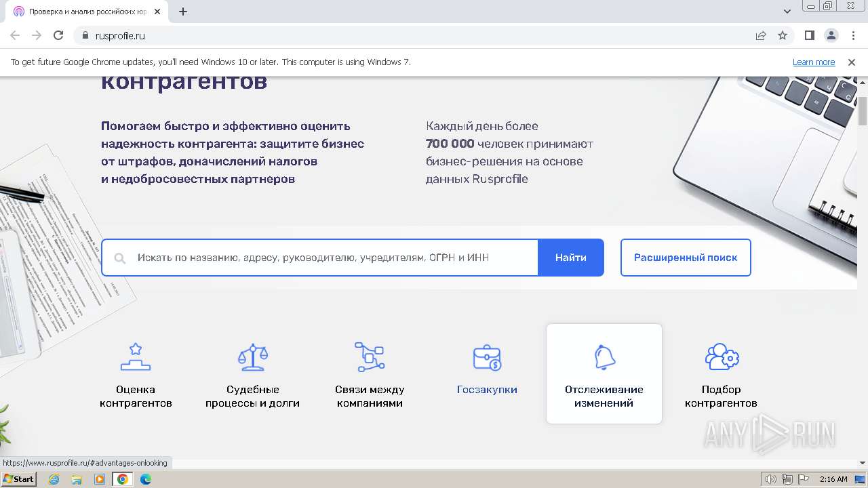View site information lock icon
Viewport: 868px width, 488px height.
click(85, 35)
